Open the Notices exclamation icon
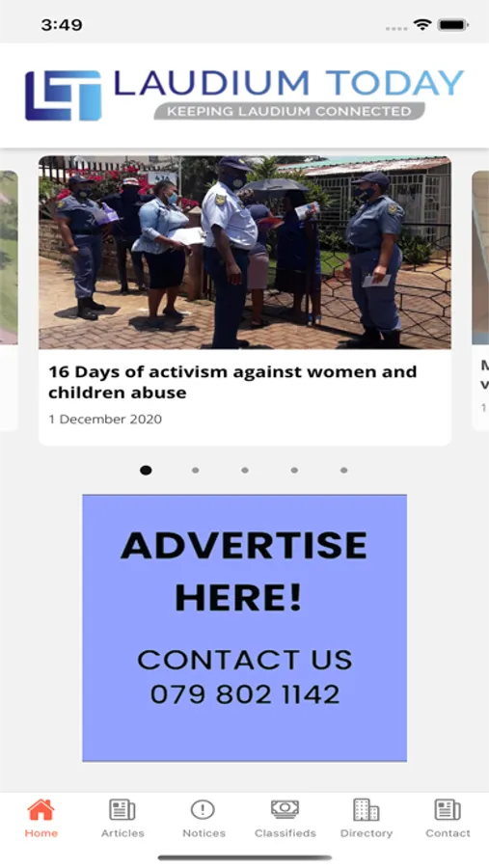This screenshot has width=489, height=868. click(x=204, y=810)
